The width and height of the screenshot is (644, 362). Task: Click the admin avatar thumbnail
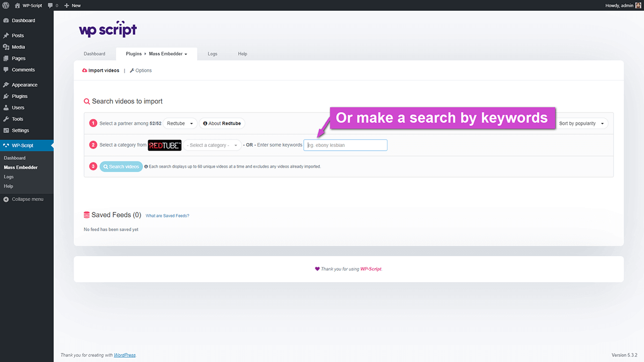click(638, 5)
